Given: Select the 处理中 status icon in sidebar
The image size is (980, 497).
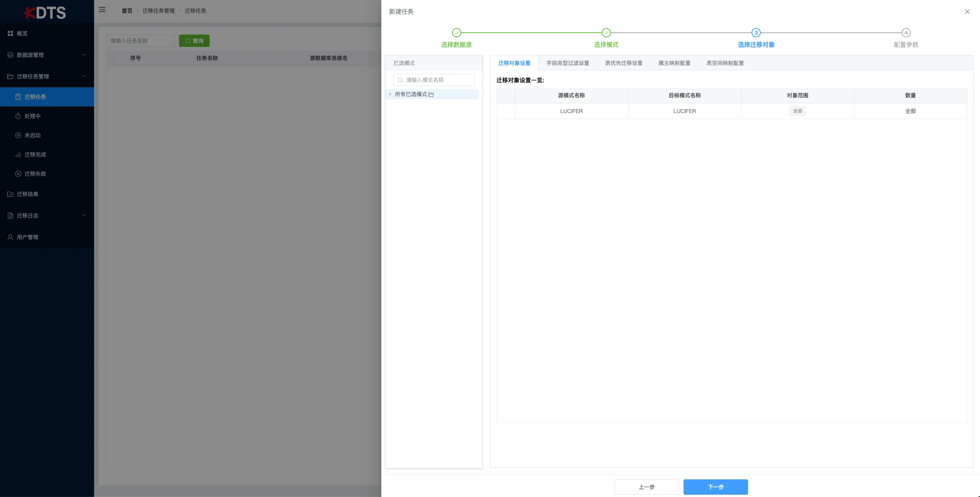Looking at the screenshot, I should coord(18,116).
